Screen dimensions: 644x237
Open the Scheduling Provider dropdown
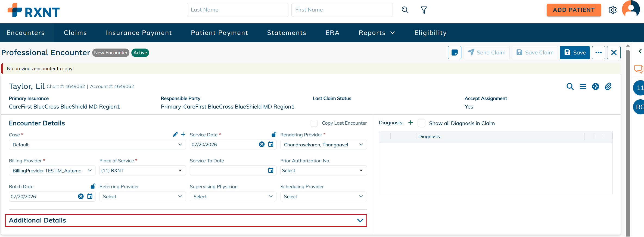[x=323, y=196]
